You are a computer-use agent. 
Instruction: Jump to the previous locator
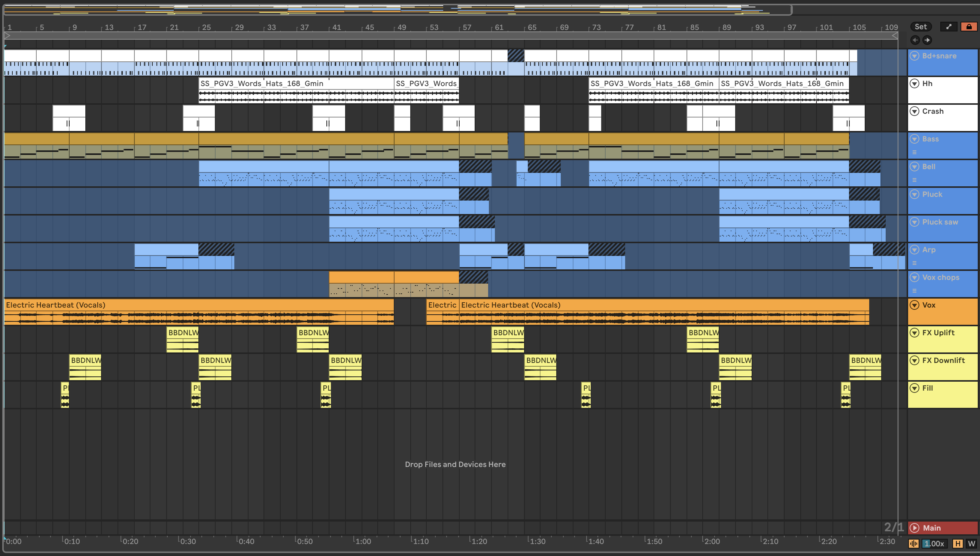915,40
